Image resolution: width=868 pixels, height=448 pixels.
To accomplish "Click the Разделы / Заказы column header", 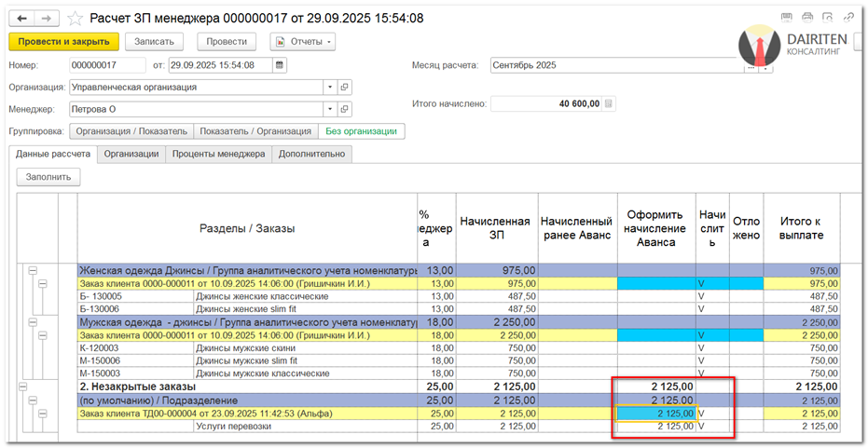I will 247,228.
